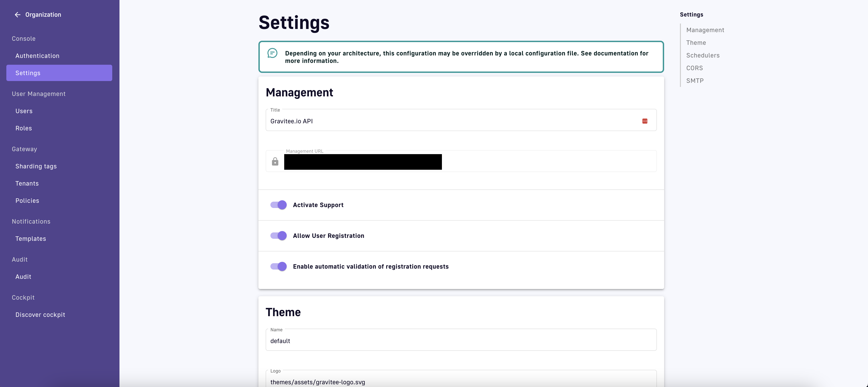Click the speech bubble icon in the info banner
The width and height of the screenshot is (868, 387).
[x=272, y=53]
